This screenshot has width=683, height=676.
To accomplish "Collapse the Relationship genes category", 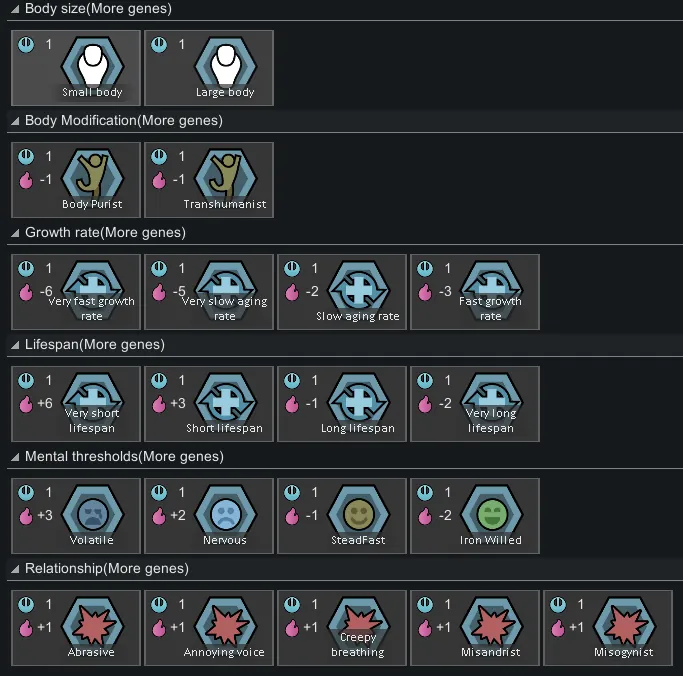I will click(x=15, y=569).
